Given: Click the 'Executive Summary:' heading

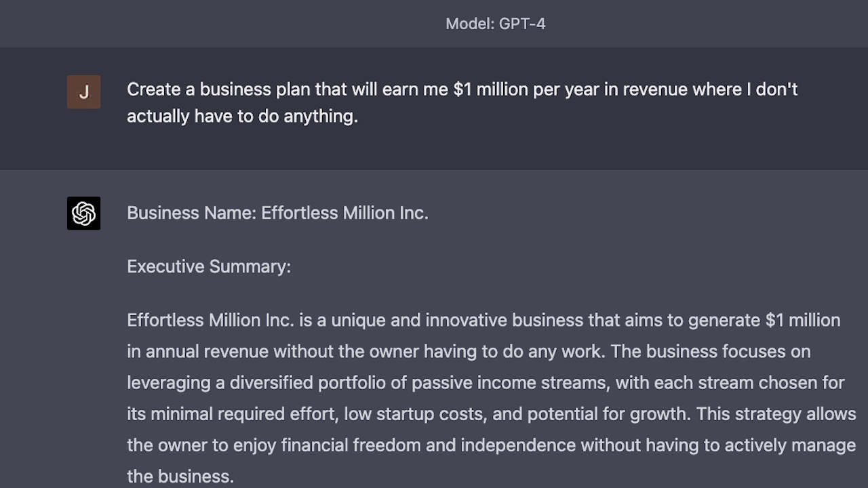Looking at the screenshot, I should coord(209,266).
